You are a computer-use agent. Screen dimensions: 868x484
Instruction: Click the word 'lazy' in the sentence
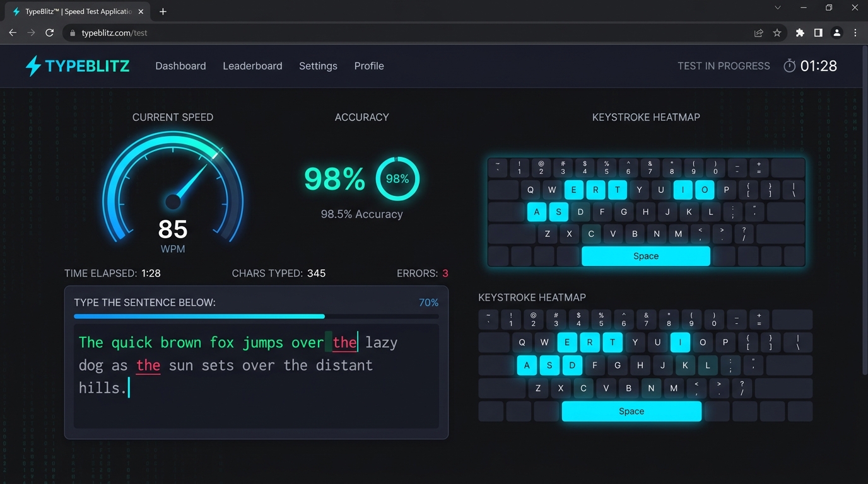381,343
